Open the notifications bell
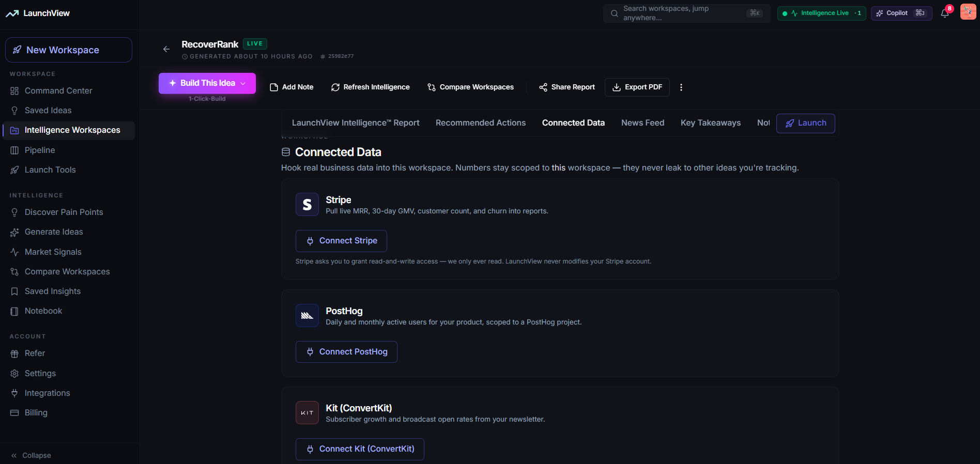This screenshot has width=980, height=464. [x=945, y=13]
